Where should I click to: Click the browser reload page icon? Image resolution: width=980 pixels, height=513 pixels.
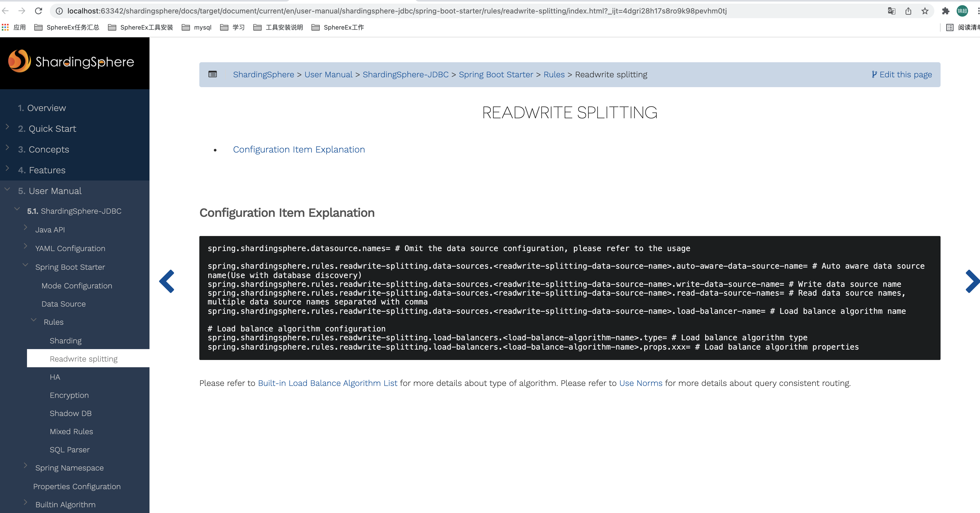[x=38, y=11]
